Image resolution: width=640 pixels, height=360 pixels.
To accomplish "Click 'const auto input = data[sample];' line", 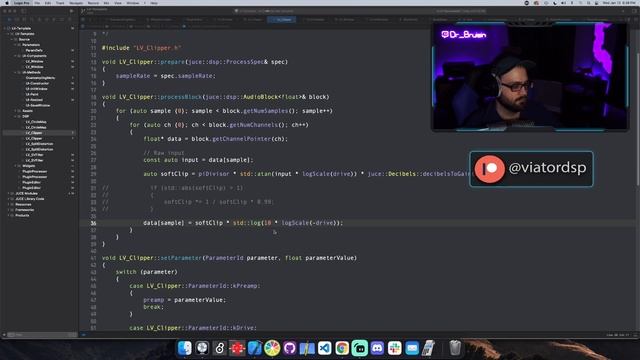I will point(198,160).
